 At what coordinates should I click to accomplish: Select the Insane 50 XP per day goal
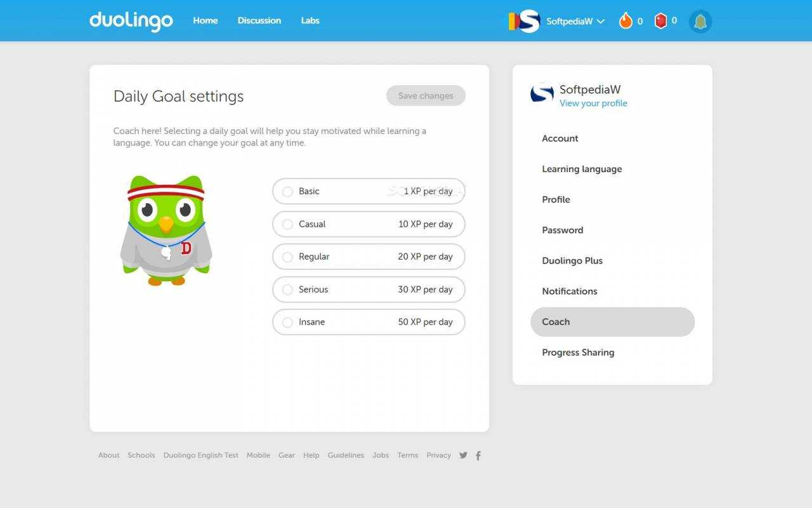click(x=369, y=322)
